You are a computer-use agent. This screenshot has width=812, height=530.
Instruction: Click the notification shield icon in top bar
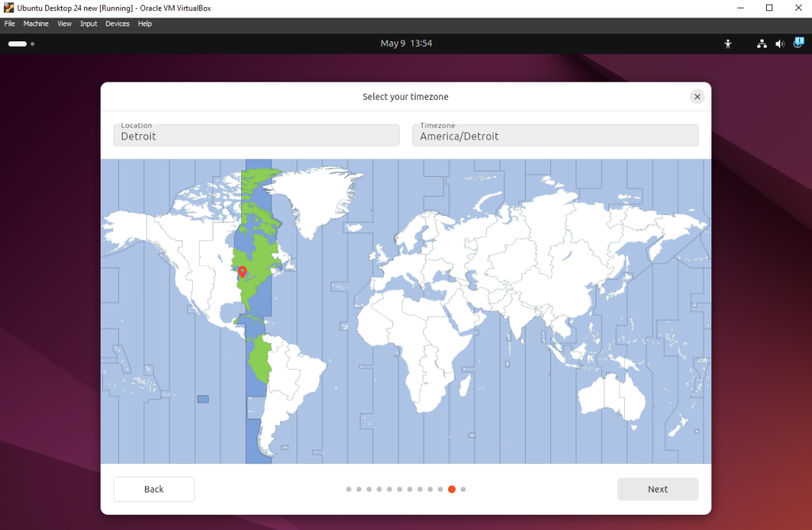click(799, 43)
